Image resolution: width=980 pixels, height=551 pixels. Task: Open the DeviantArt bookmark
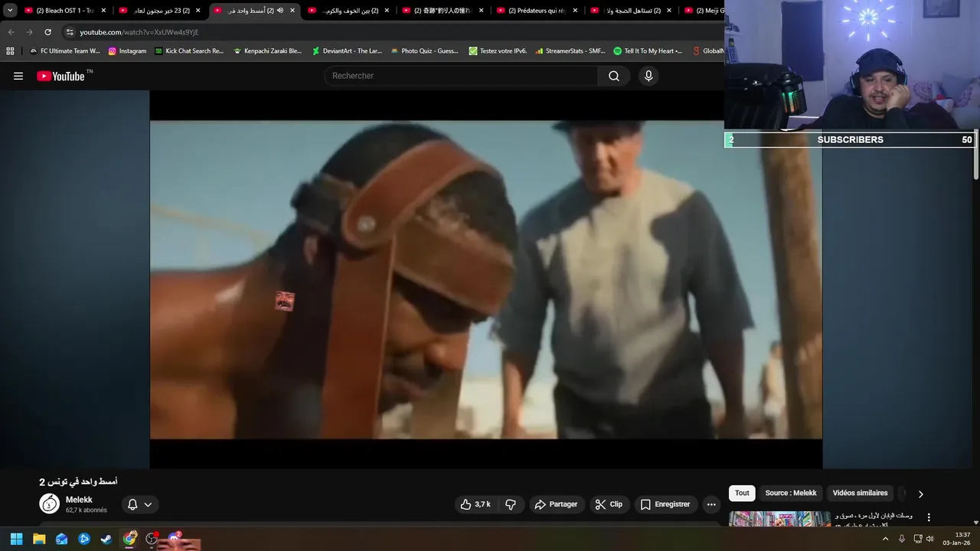[x=347, y=51]
